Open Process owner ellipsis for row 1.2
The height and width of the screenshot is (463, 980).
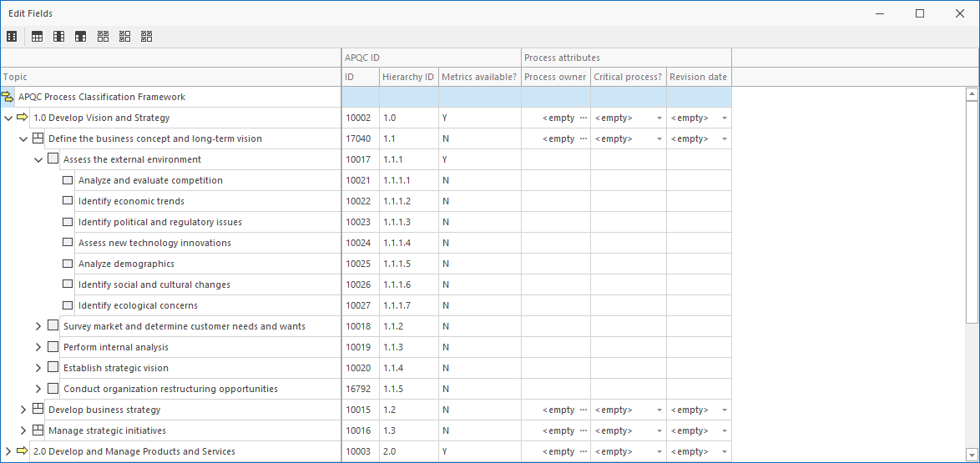(x=583, y=410)
